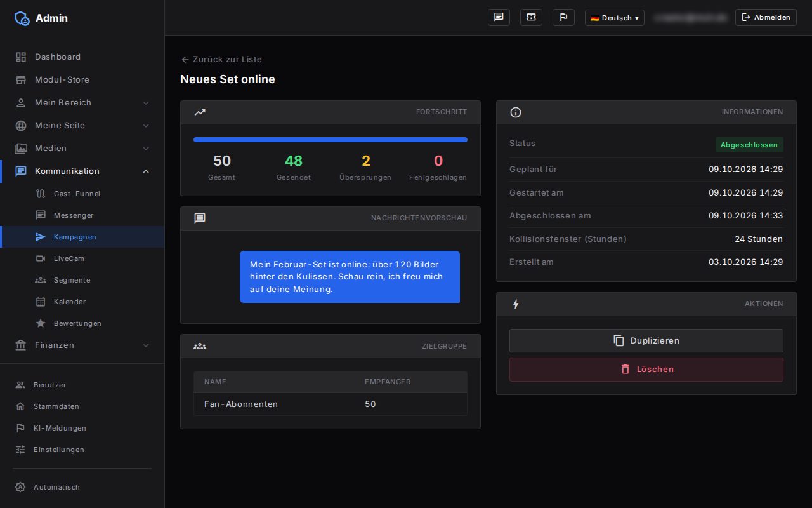Open Einstellungen in the sidebar

coord(82,450)
